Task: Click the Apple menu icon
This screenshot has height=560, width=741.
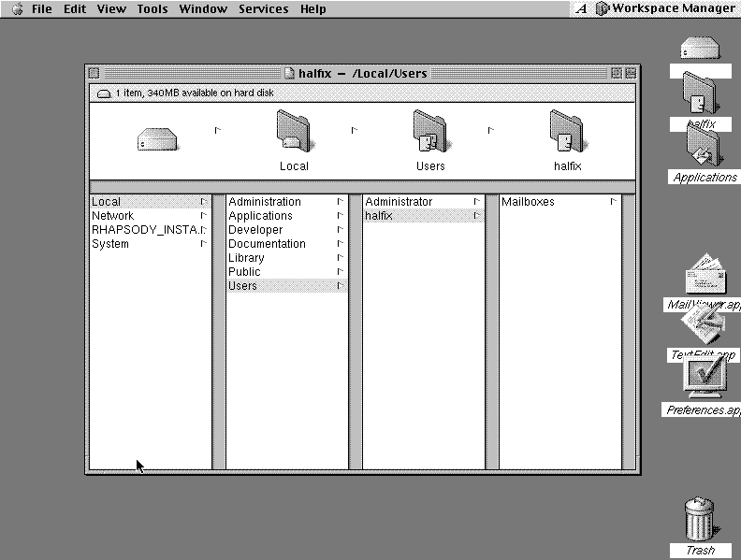Action: [x=16, y=8]
